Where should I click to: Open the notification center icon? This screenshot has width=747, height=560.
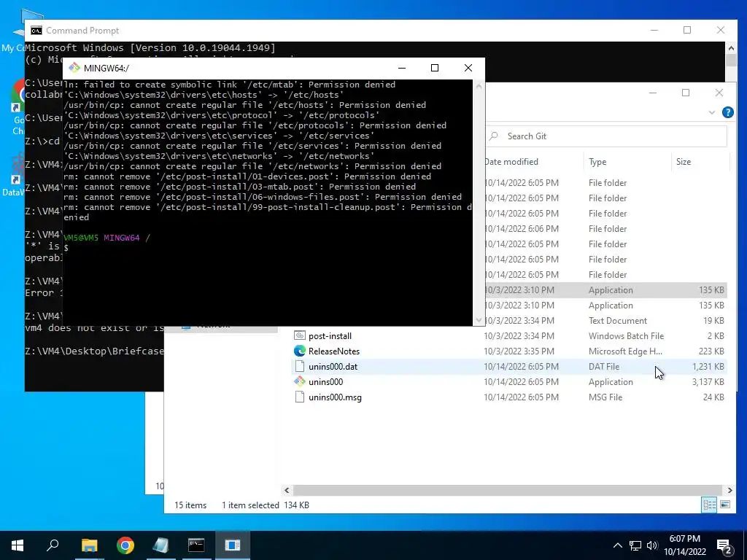coord(724,546)
